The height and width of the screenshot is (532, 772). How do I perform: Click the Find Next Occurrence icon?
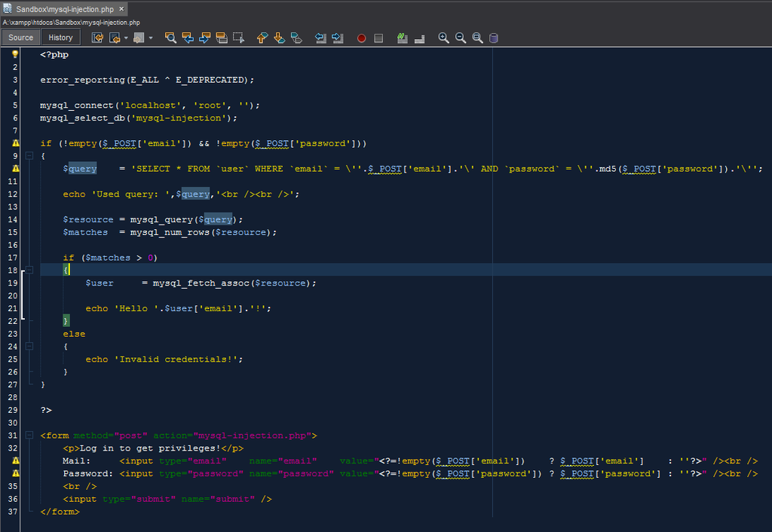pyautogui.click(x=204, y=37)
